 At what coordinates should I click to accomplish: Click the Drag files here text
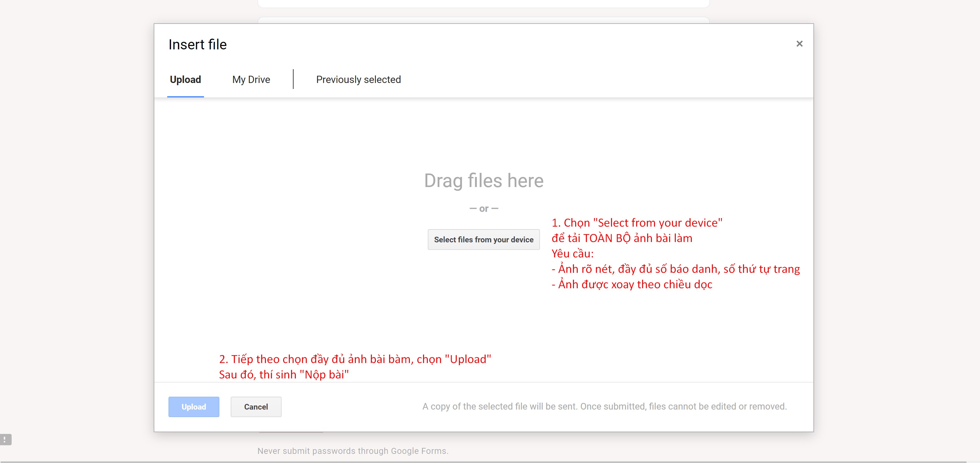pyautogui.click(x=483, y=181)
